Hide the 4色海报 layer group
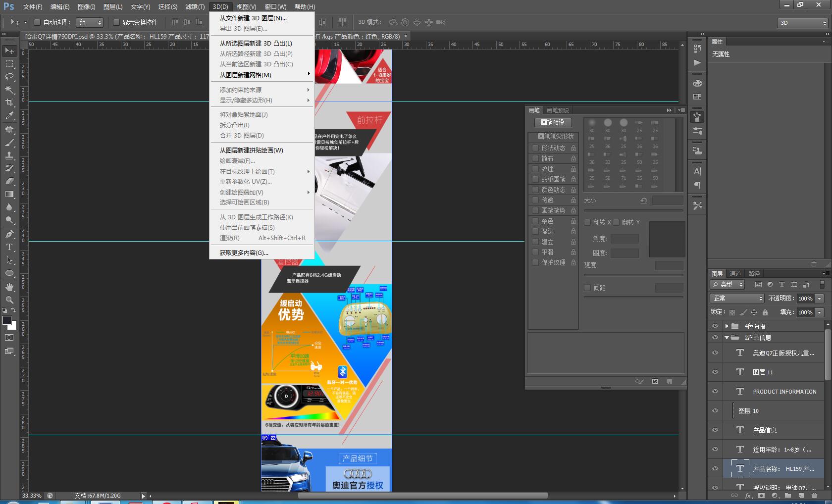This screenshot has height=504, width=832. click(715, 326)
